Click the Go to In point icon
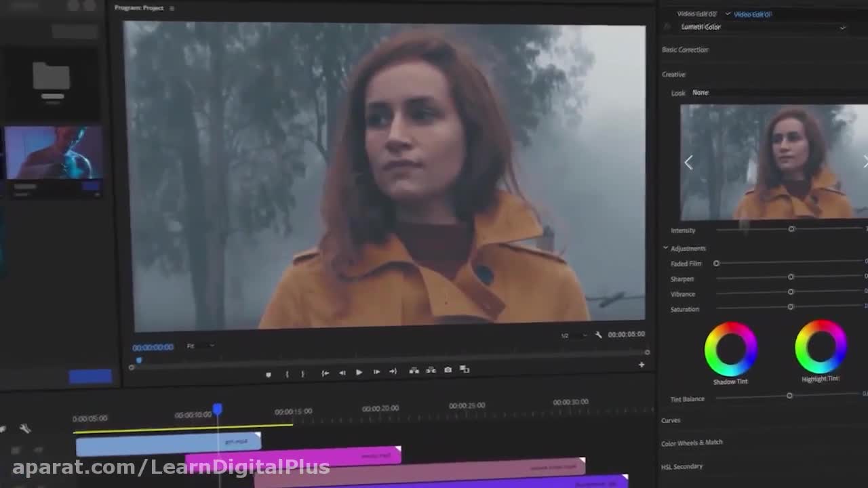868x488 pixels. [x=325, y=372]
